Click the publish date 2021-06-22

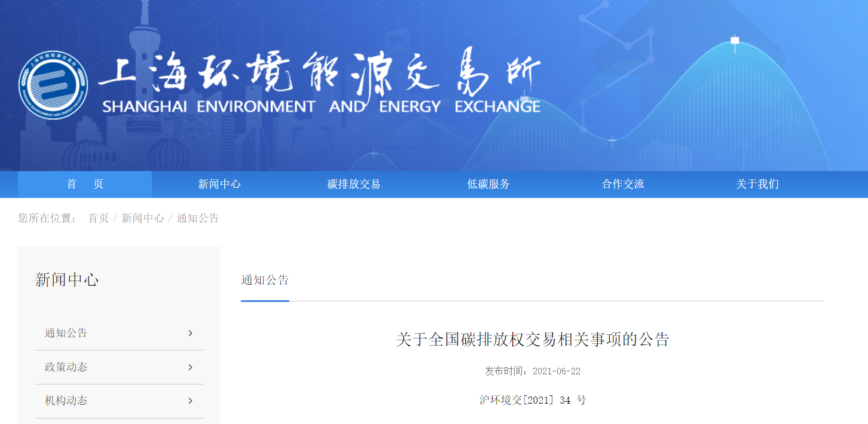557,371
